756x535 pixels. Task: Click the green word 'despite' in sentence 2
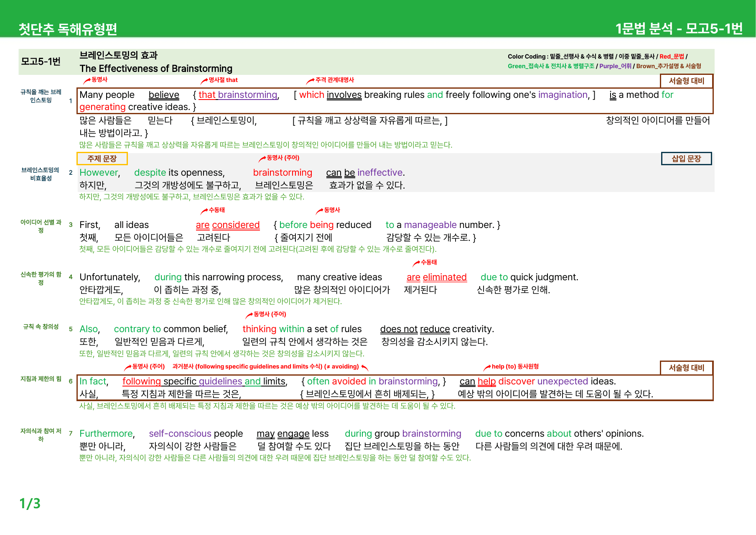tap(150, 173)
